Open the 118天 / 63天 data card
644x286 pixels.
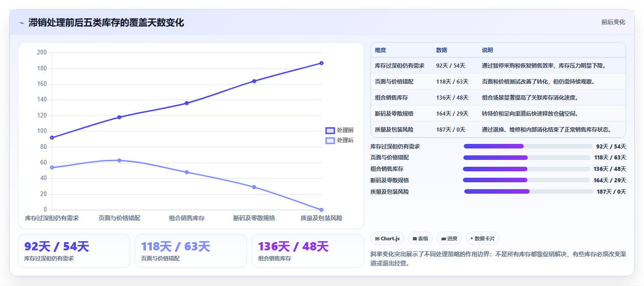click(x=191, y=251)
